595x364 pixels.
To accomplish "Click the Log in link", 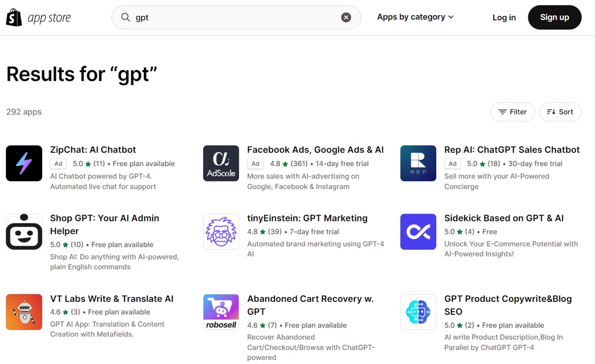I will (504, 17).
